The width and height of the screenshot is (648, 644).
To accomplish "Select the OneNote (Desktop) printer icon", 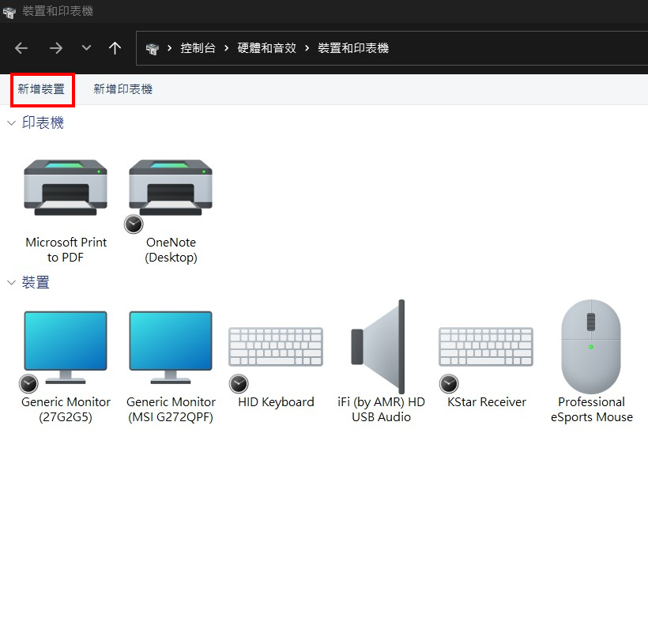I will (x=171, y=187).
